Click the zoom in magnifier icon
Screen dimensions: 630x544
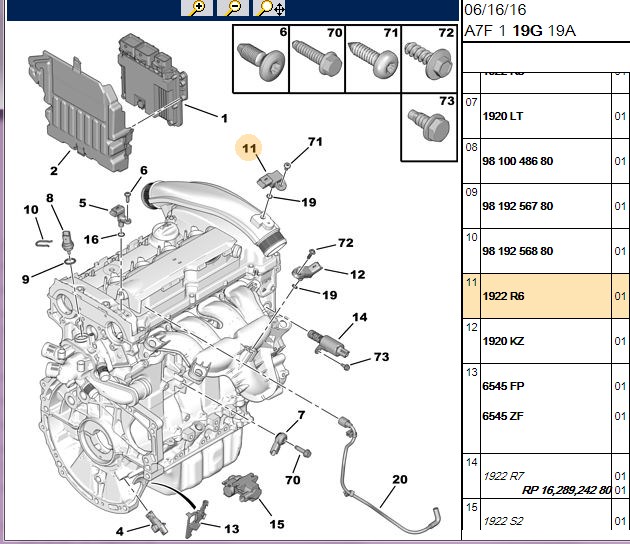click(196, 8)
